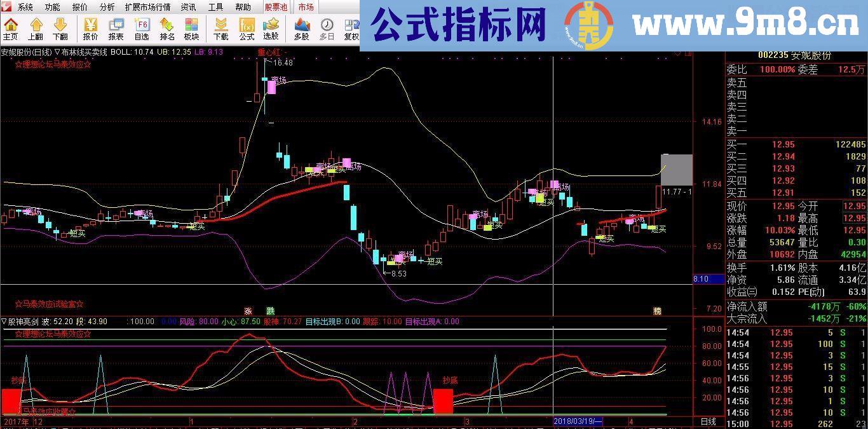
Task: Launch the 选股 stock picker icon
Action: pyautogui.click(x=272, y=29)
